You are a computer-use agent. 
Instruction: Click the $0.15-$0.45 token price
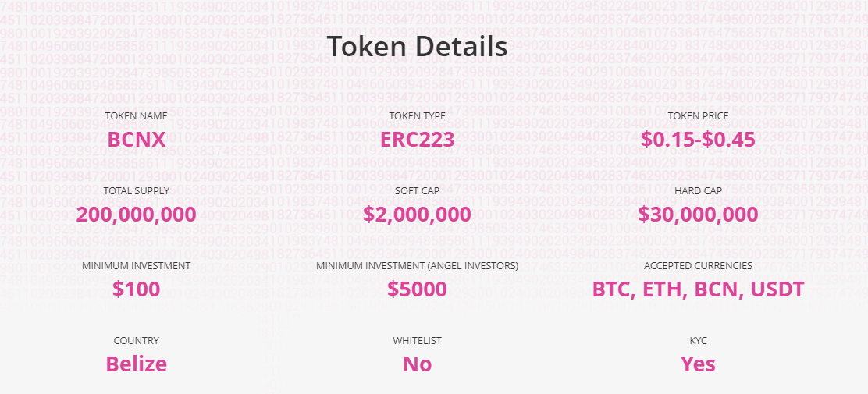coord(698,140)
